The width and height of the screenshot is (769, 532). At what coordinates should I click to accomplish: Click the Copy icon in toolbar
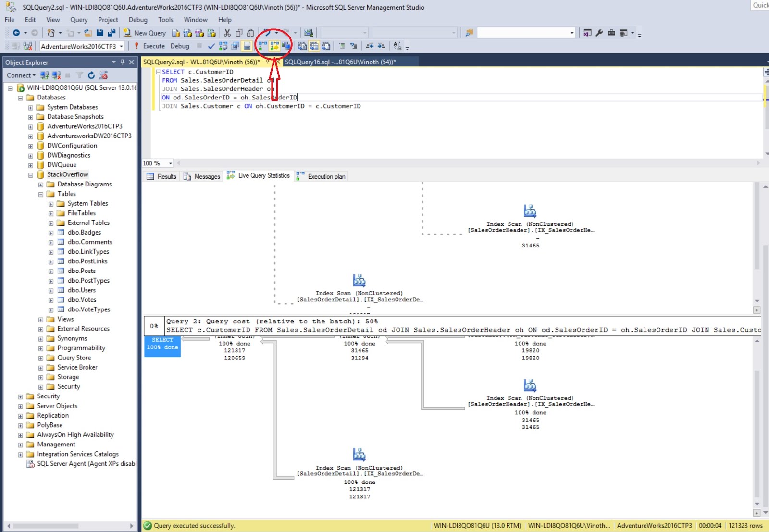[239, 33]
